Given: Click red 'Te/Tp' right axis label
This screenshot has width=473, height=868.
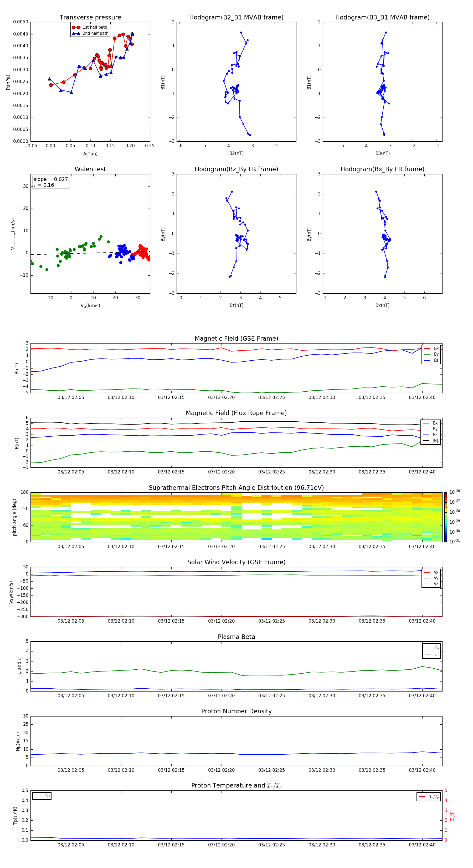Looking at the screenshot, I should click(x=453, y=815).
